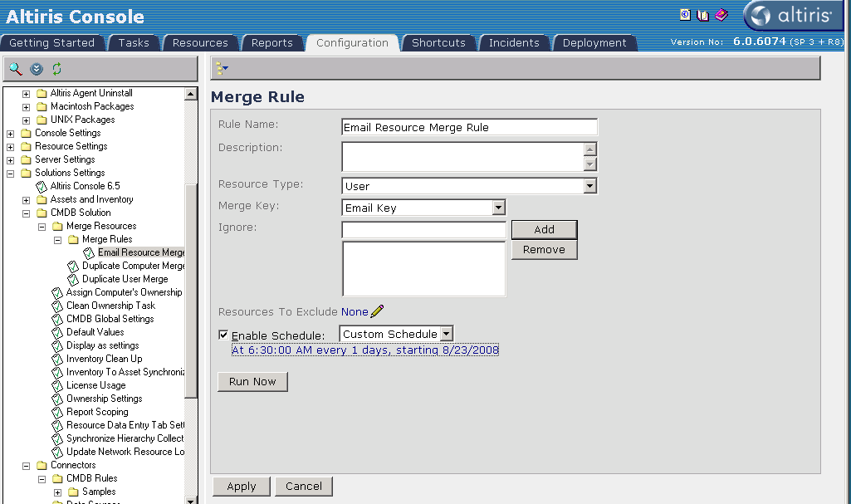
Task: Open the open-book documentation icon
Action: (702, 15)
